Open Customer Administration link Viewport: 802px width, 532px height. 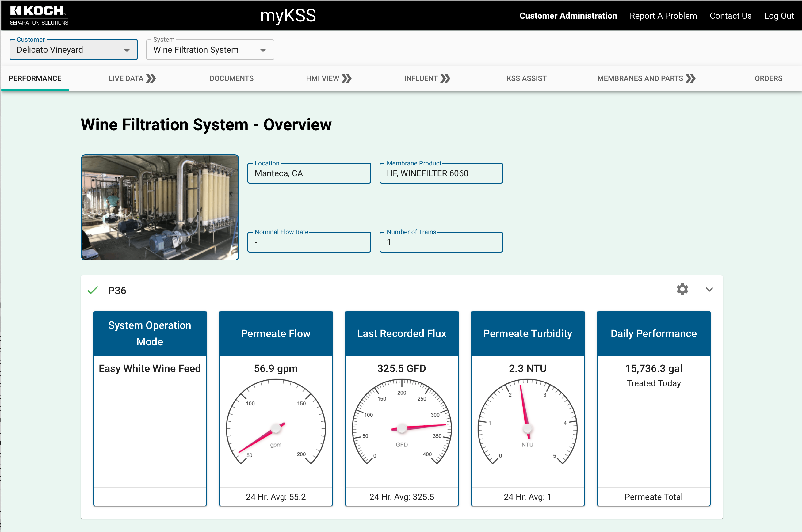[x=568, y=16]
